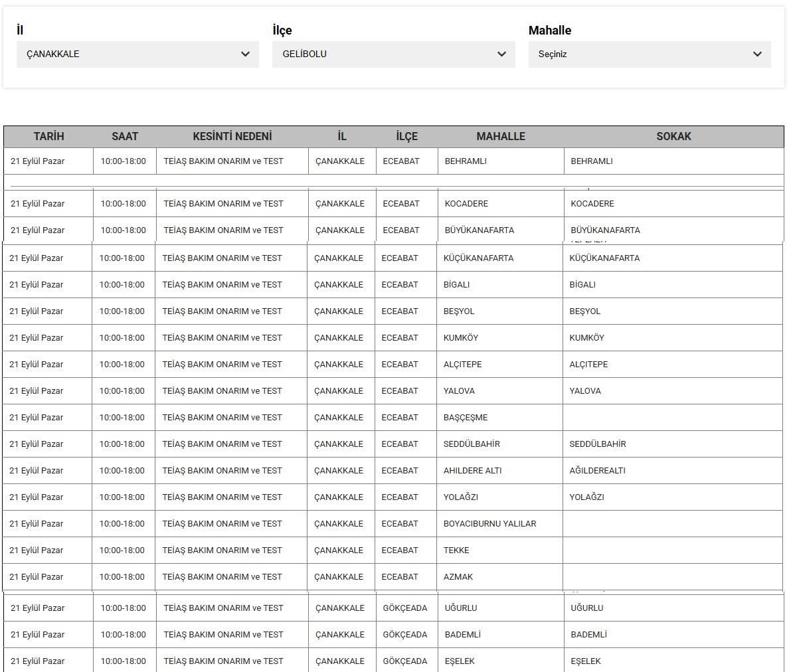Open the İlçe dropdown showing GELİBOLU
The image size is (791, 672).
click(x=393, y=54)
